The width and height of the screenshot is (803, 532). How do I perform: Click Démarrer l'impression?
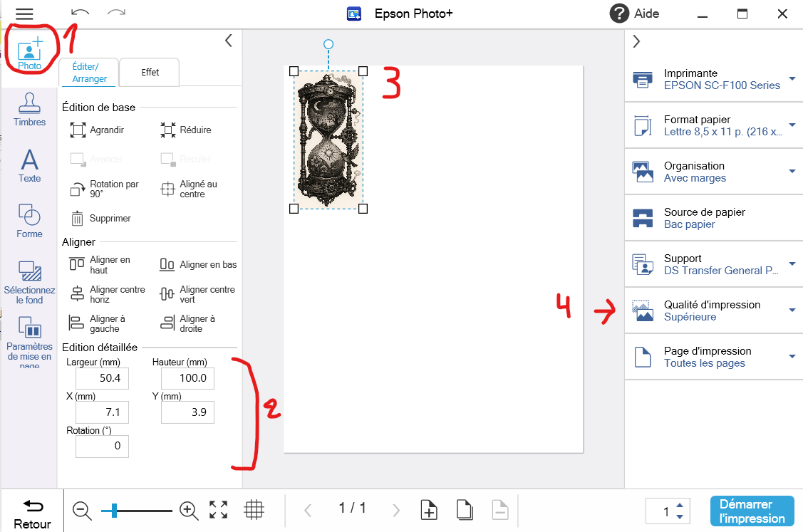click(x=752, y=511)
